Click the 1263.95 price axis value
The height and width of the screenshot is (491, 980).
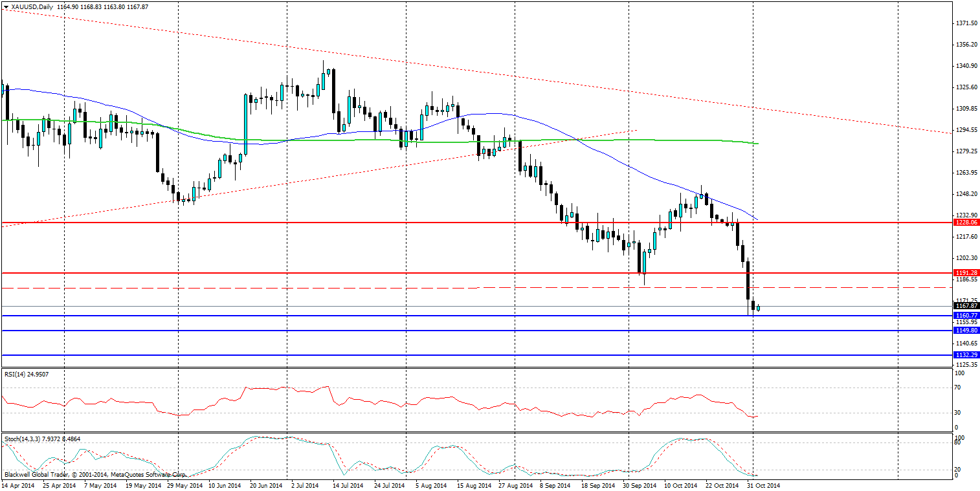pyautogui.click(x=966, y=173)
